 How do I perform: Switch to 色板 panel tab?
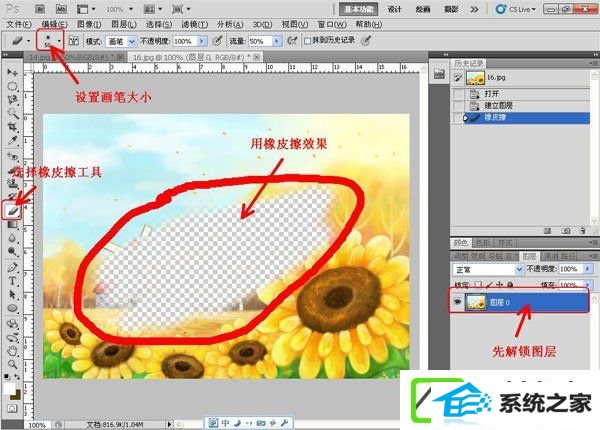coord(483,243)
